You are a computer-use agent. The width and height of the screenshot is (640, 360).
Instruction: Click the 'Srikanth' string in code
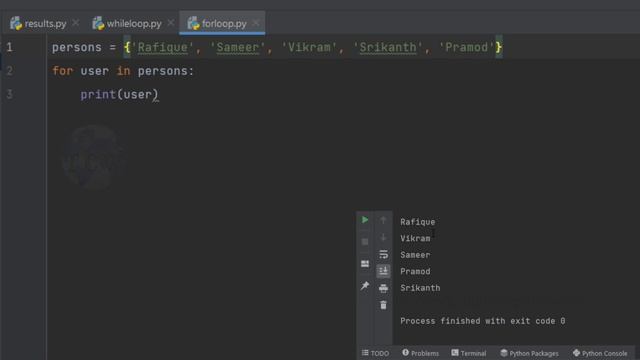(388, 47)
